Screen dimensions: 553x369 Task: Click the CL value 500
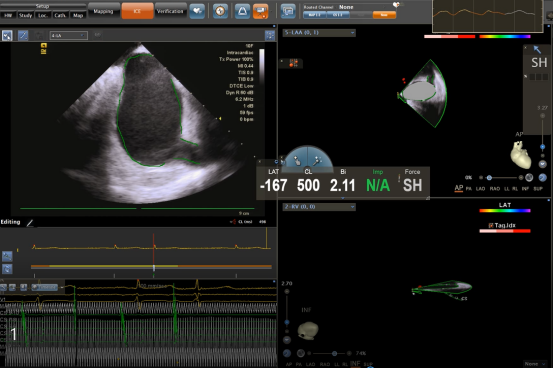coord(308,186)
